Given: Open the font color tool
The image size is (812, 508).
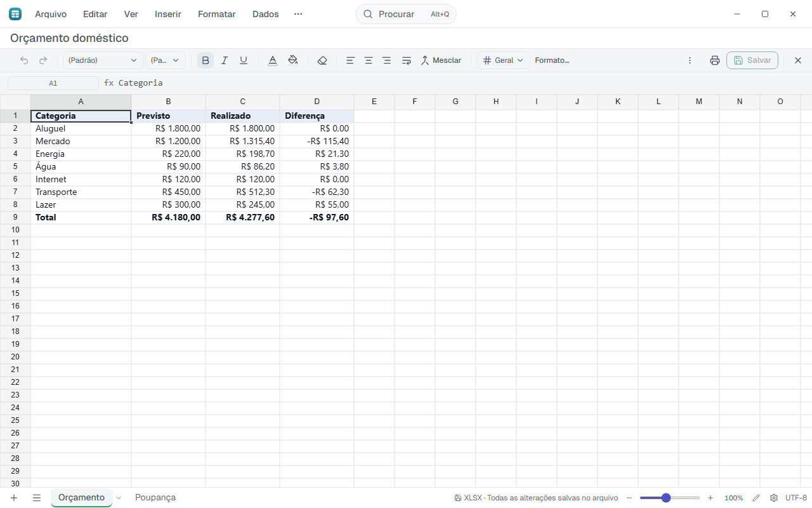Looking at the screenshot, I should (x=273, y=60).
